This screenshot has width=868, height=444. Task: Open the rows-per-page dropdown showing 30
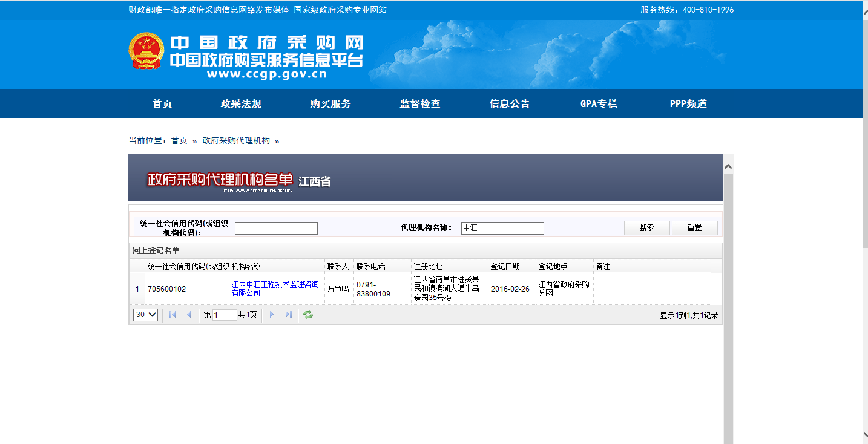coord(145,315)
